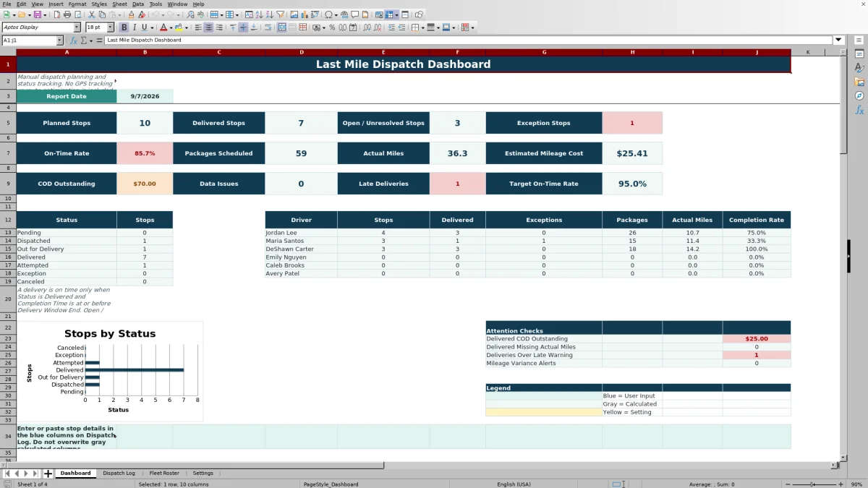
Task: Click the Sort Descending icon
Action: pos(269,14)
